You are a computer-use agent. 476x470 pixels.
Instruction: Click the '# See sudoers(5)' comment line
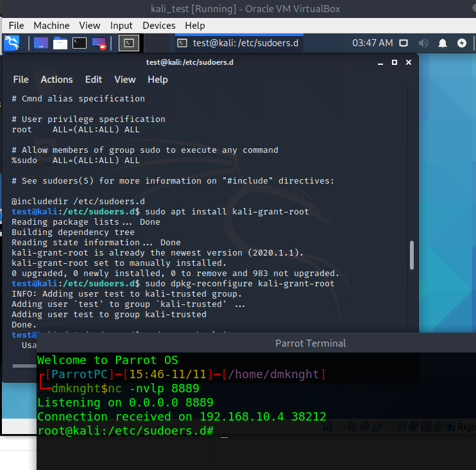173,181
